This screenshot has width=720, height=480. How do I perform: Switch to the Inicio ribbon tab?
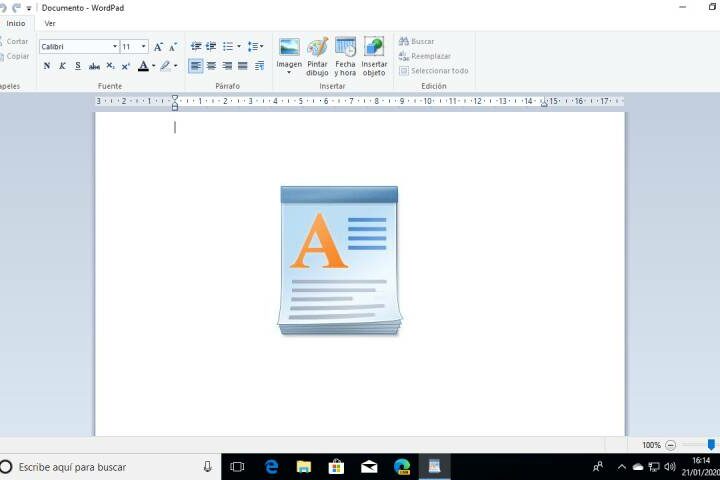(x=16, y=23)
